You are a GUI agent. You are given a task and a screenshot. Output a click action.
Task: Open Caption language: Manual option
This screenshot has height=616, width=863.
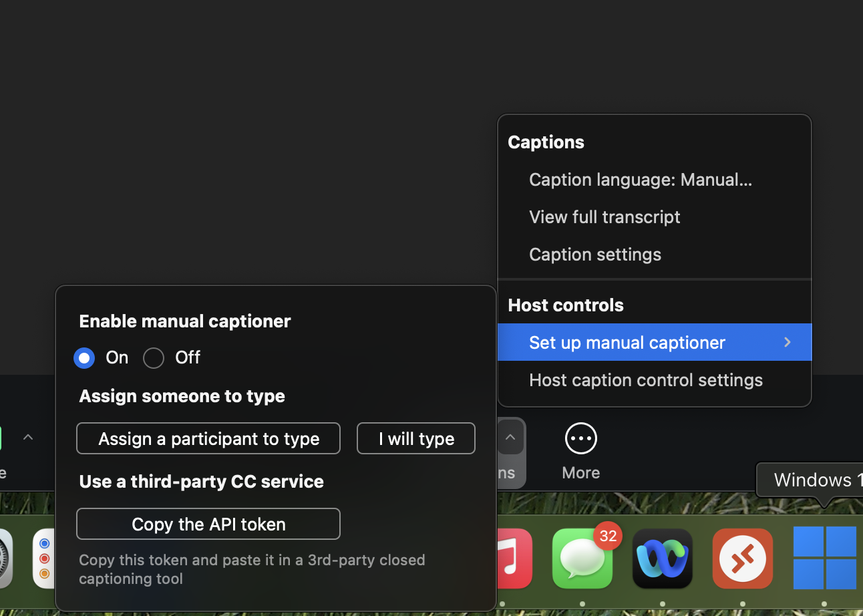pos(640,179)
